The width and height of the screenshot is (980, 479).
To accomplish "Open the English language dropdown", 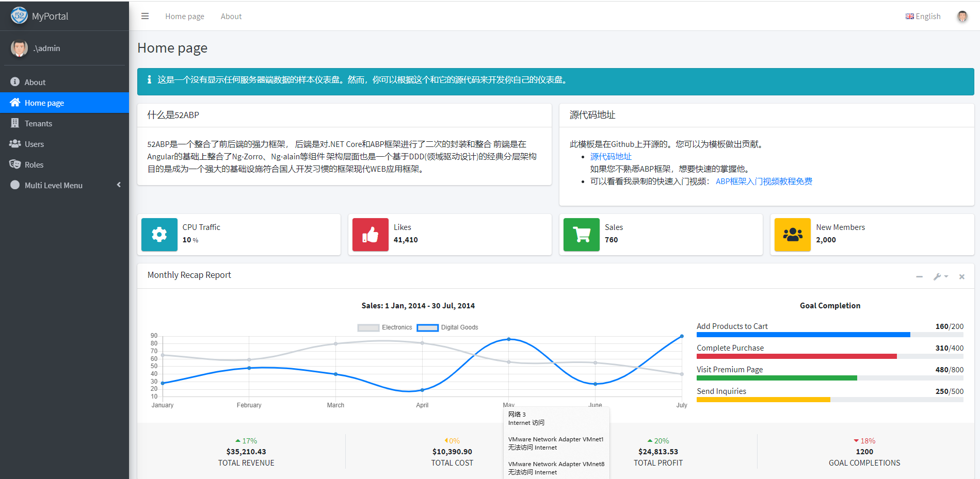I will coord(923,16).
